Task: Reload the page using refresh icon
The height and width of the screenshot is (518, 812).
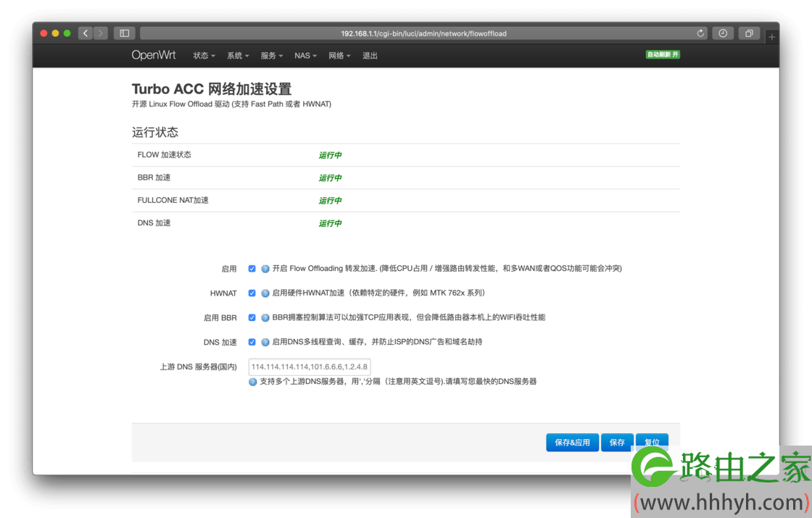Action: [700, 33]
